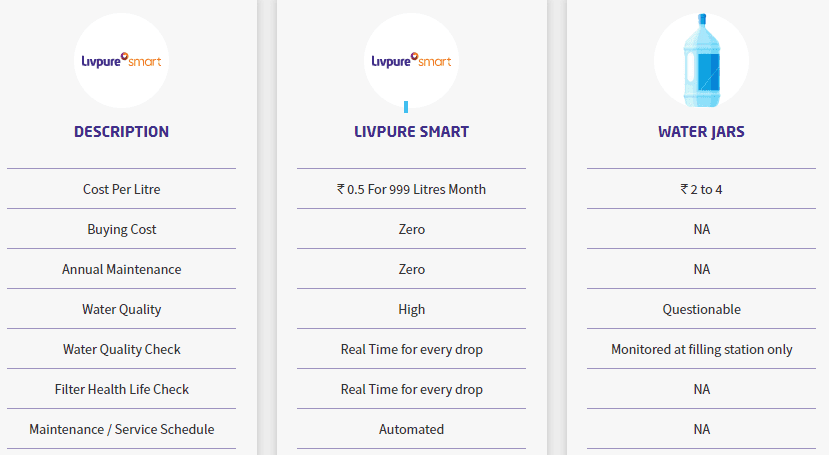The image size is (829, 455).
Task: Click the Filter Health Life Check label
Action: point(121,389)
